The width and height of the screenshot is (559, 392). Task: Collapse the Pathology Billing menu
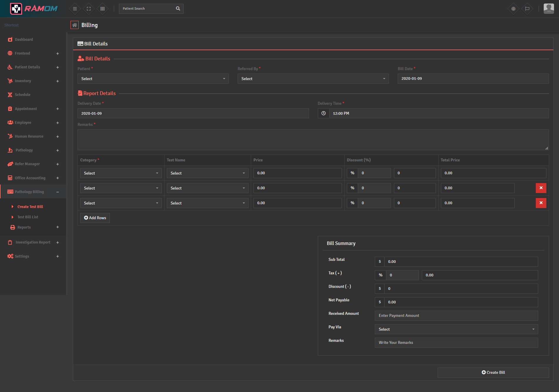pyautogui.click(x=58, y=192)
